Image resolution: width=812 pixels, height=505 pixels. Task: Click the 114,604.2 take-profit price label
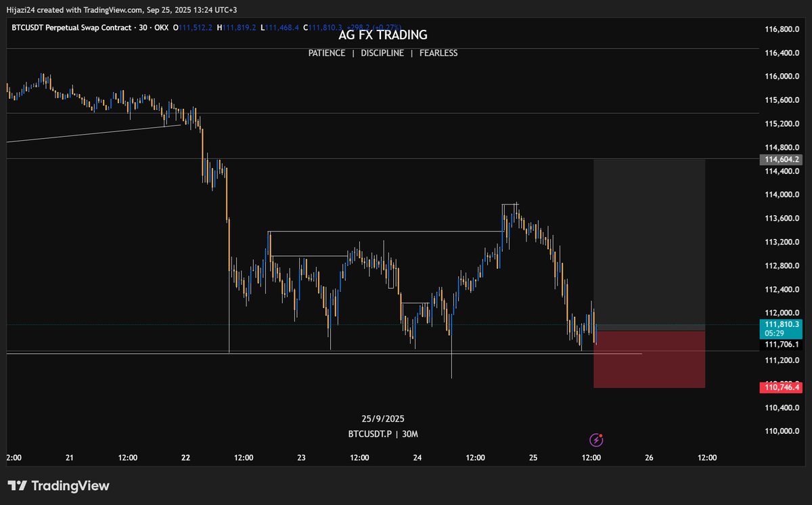coord(782,160)
